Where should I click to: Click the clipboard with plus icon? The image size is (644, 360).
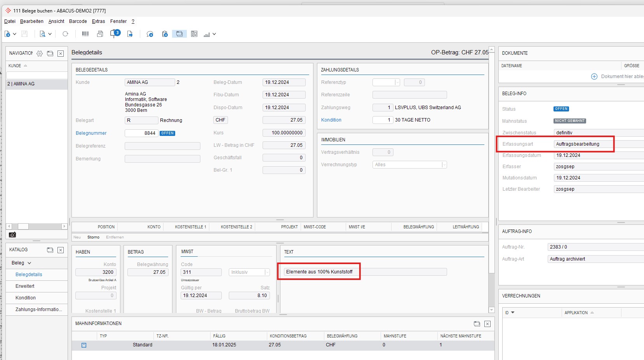click(165, 34)
